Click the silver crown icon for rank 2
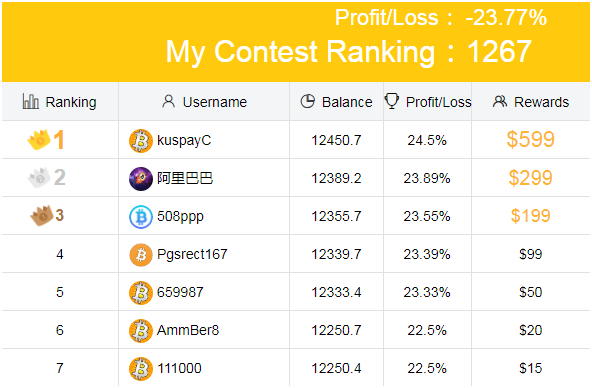This screenshot has width=592, height=388. point(39,177)
